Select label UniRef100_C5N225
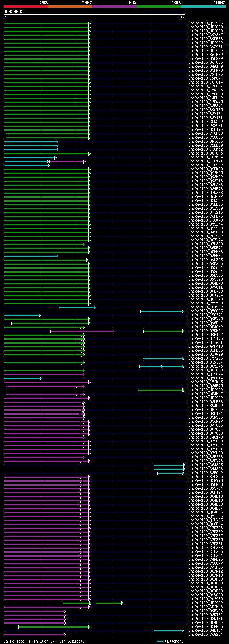229x644 pixels. 205,90
